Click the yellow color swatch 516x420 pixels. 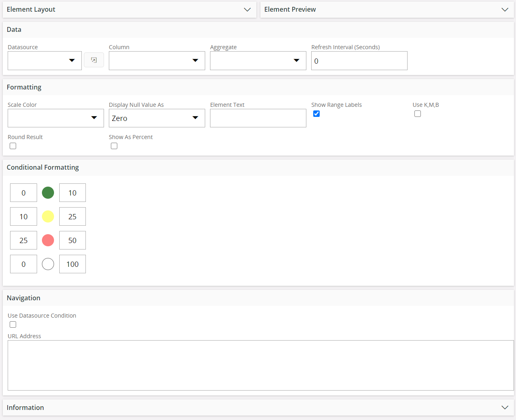point(48,216)
